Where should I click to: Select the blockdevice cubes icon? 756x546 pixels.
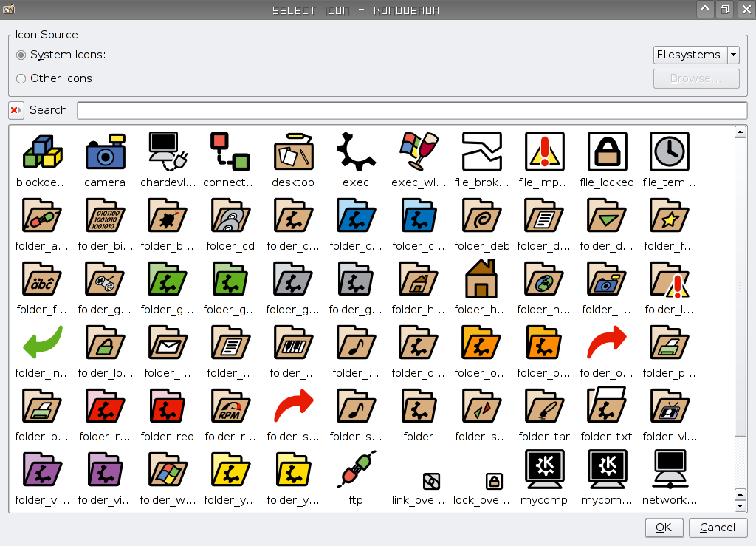[x=42, y=151]
